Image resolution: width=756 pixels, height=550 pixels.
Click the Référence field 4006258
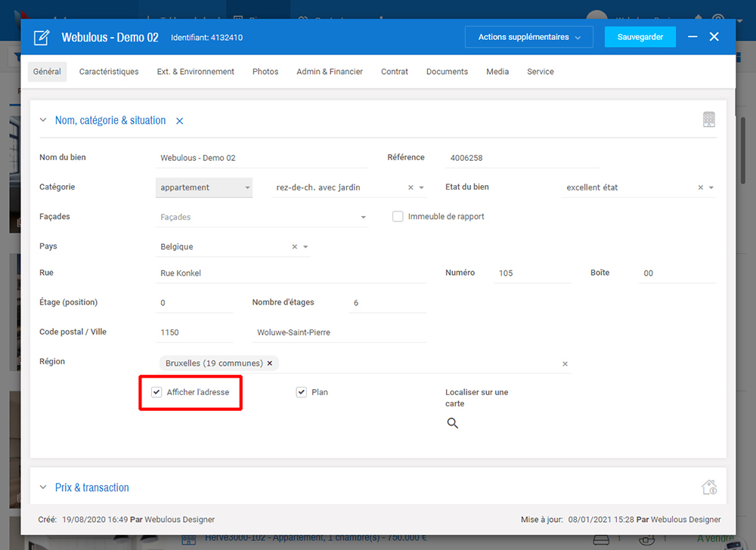click(x=522, y=158)
